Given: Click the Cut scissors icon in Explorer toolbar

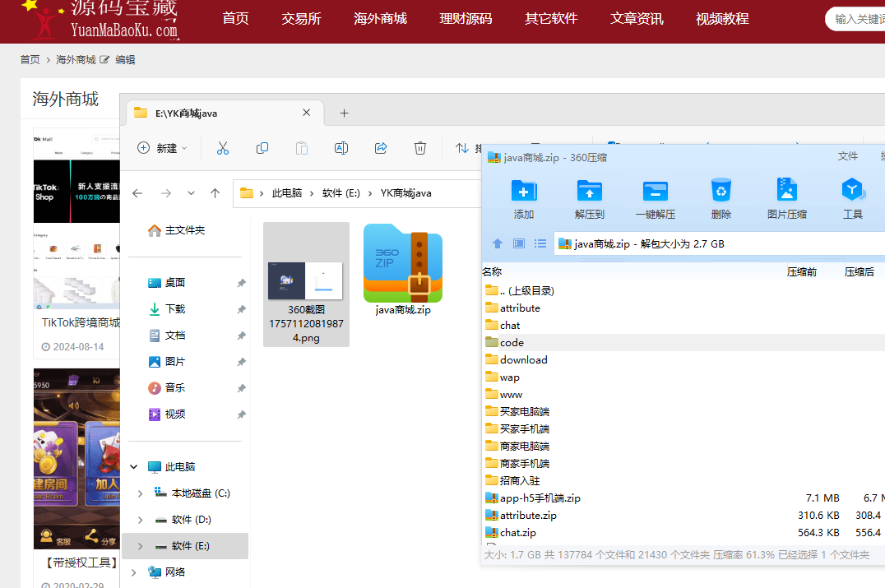Looking at the screenshot, I should 222,148.
